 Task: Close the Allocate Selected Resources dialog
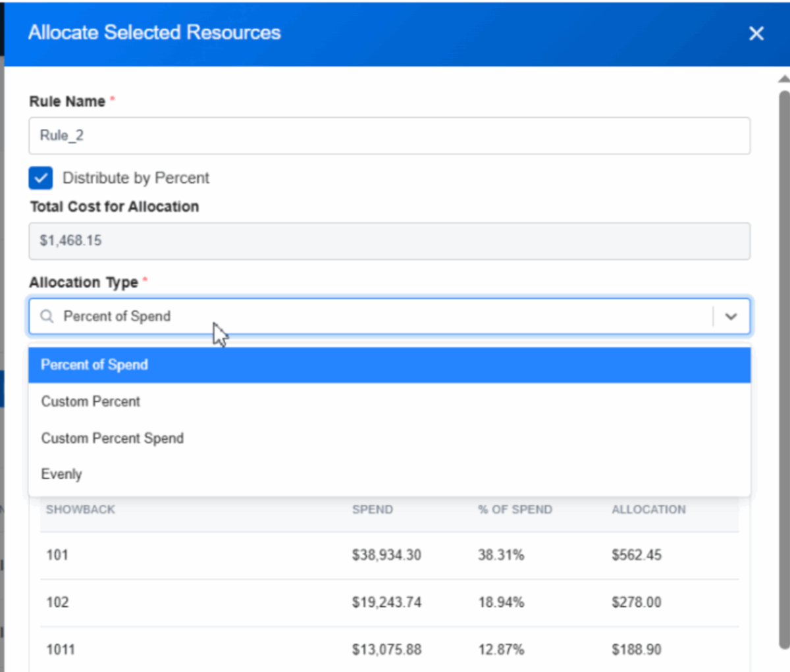coord(756,34)
